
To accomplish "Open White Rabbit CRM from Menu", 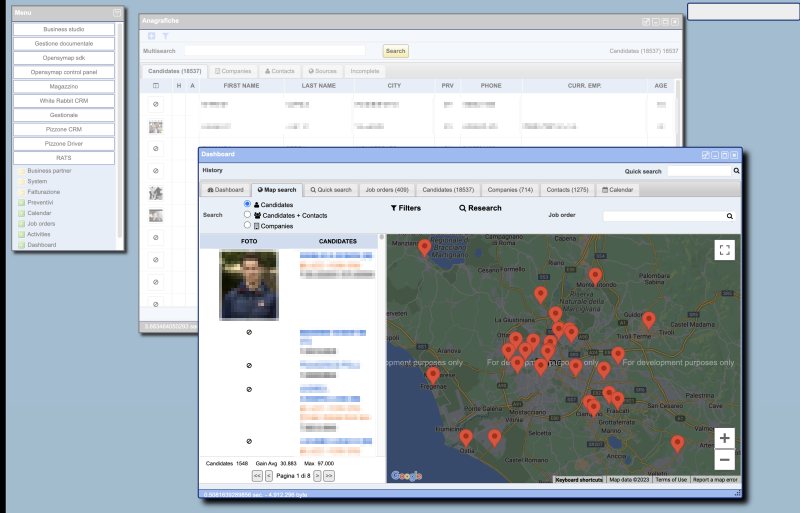I will pyautogui.click(x=64, y=101).
